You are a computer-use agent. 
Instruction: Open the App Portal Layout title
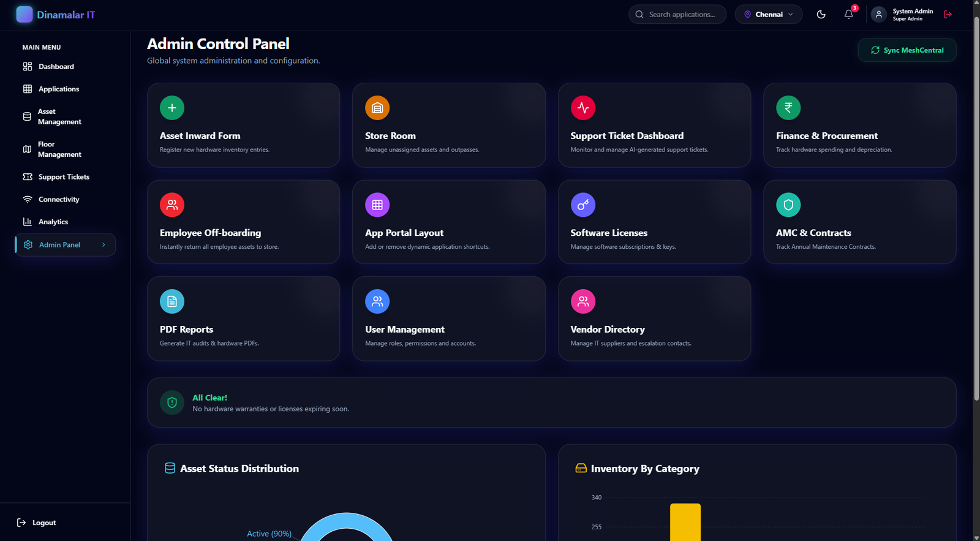point(404,233)
